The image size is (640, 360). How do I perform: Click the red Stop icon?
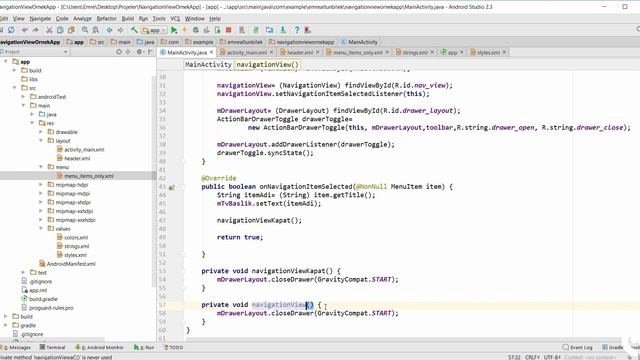[229, 30]
